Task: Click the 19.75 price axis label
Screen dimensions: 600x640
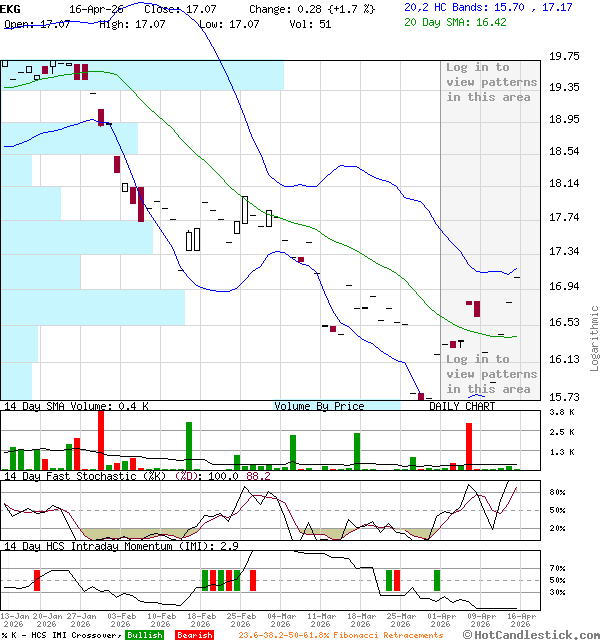Action: pyautogui.click(x=564, y=57)
